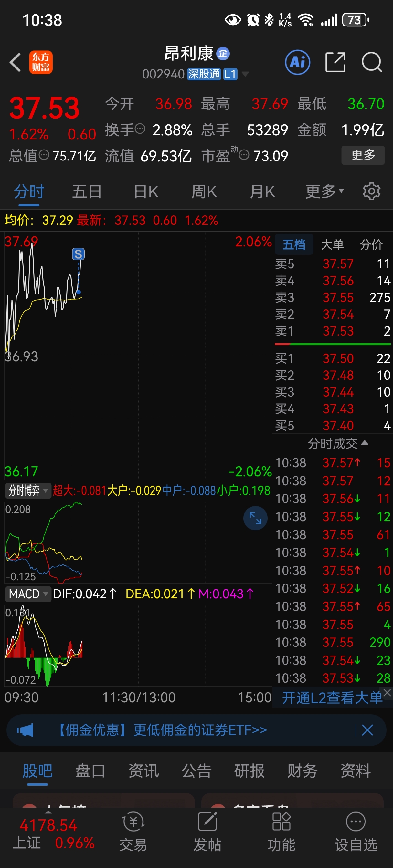This screenshot has width=393, height=868.
Task: Tap the 卖5 37.57 order row
Action: [333, 263]
